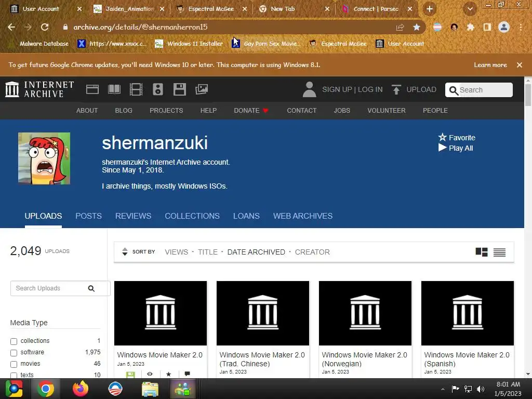The width and height of the screenshot is (532, 399).
Task: Sort uploads by CREATOR
Action: [x=312, y=252]
